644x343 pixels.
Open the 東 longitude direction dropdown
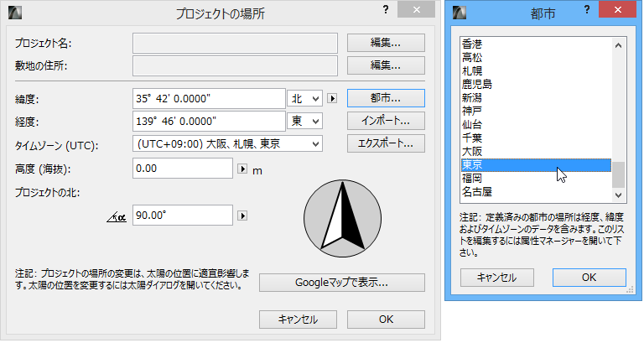pos(304,121)
